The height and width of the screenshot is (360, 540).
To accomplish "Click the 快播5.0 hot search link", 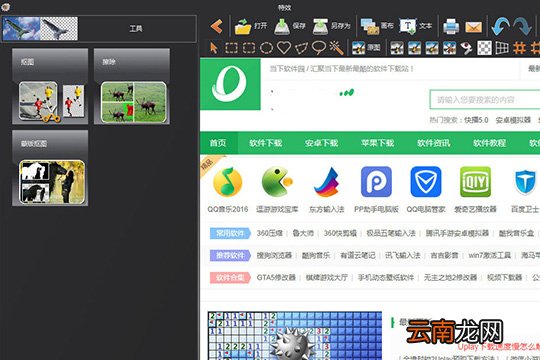I will tap(476, 120).
